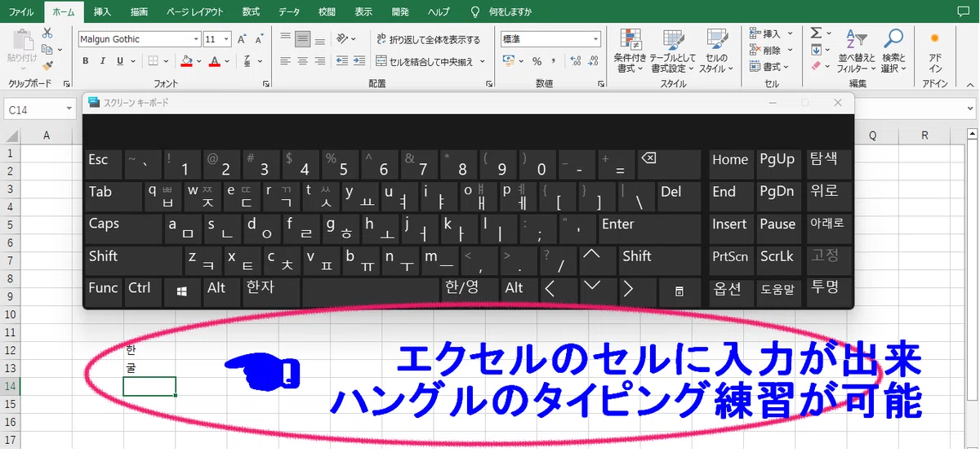Apply the fill color bucket
The width and height of the screenshot is (980, 466).
(x=187, y=61)
